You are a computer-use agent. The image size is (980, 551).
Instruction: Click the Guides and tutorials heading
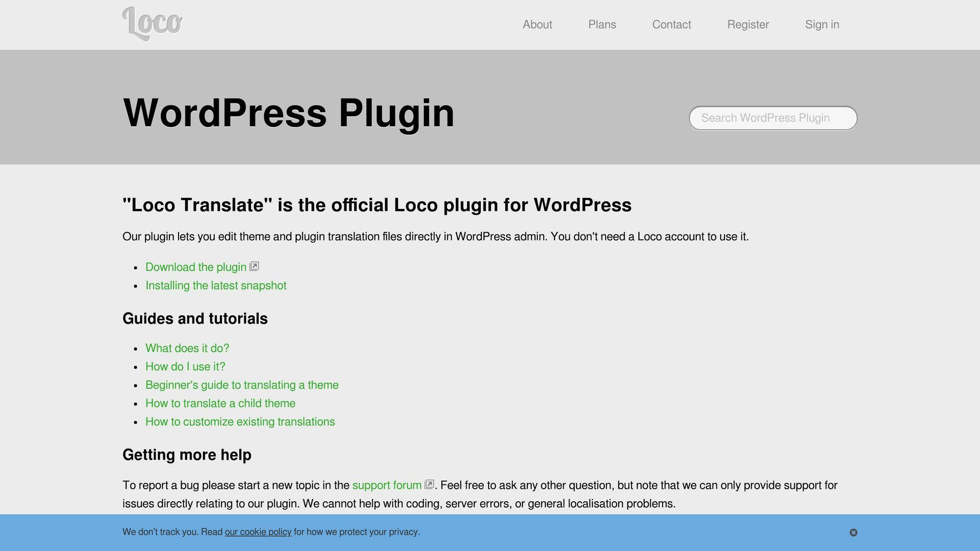195,319
